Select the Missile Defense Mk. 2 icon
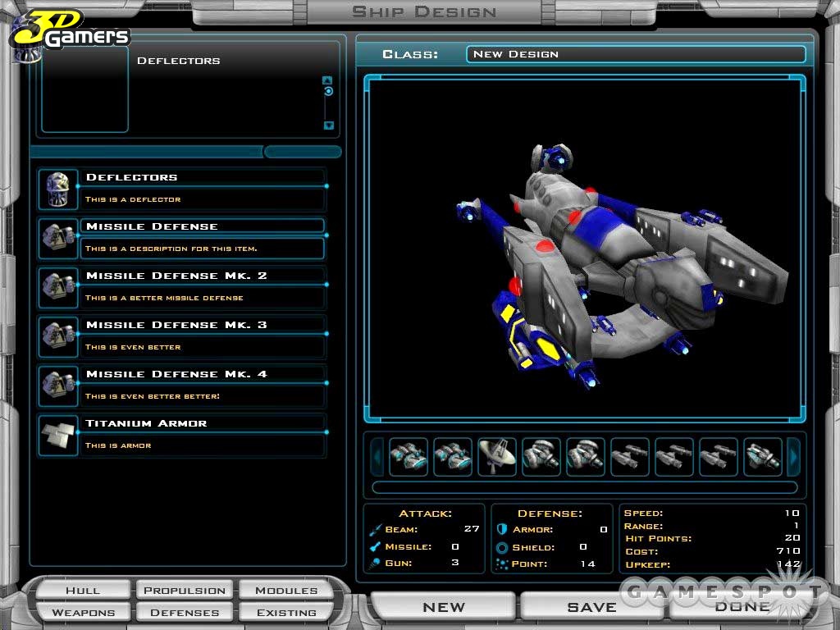 (x=57, y=286)
